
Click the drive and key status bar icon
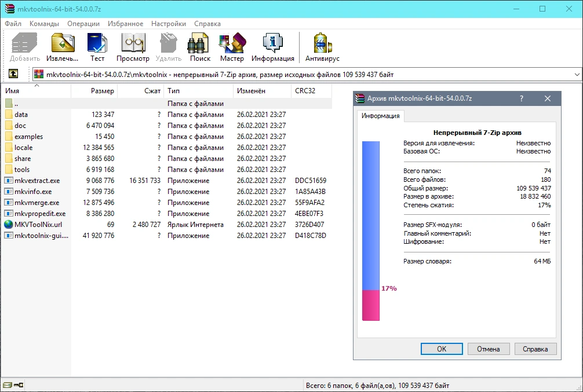(x=13, y=385)
